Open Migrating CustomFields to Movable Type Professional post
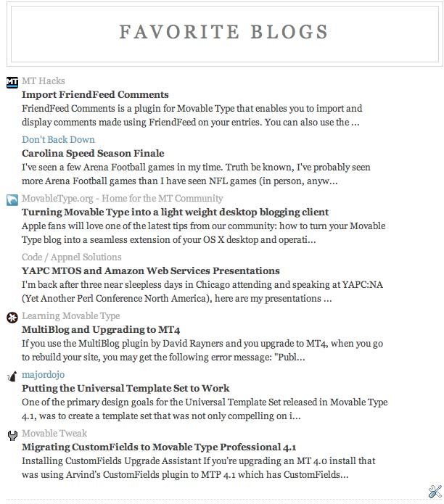Image resolution: width=444 pixels, height=504 pixels. click(159, 447)
